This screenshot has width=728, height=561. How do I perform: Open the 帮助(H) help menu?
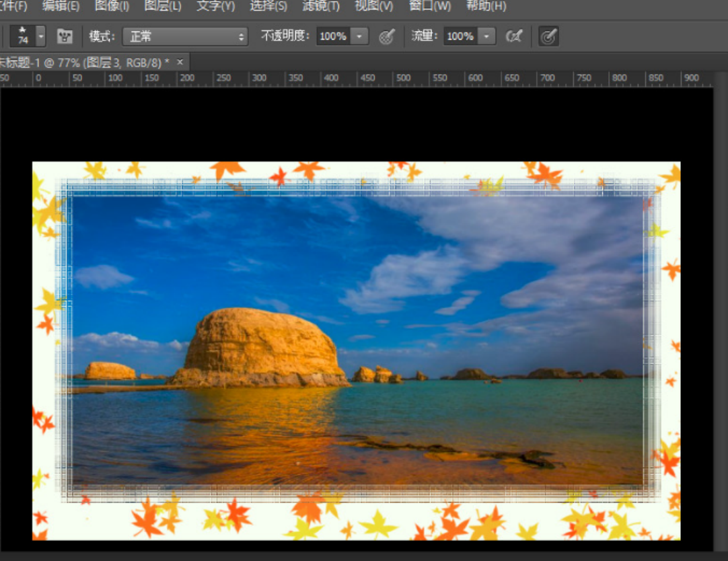pos(486,6)
